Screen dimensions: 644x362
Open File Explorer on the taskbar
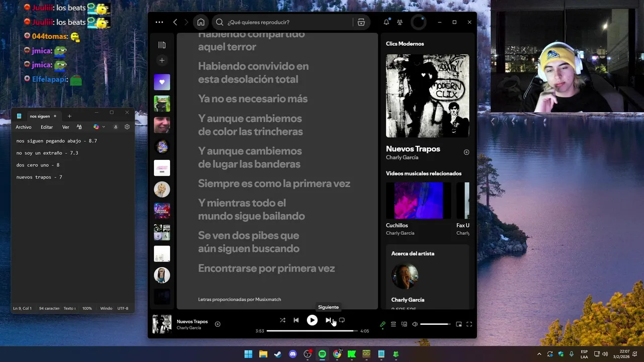(263, 354)
